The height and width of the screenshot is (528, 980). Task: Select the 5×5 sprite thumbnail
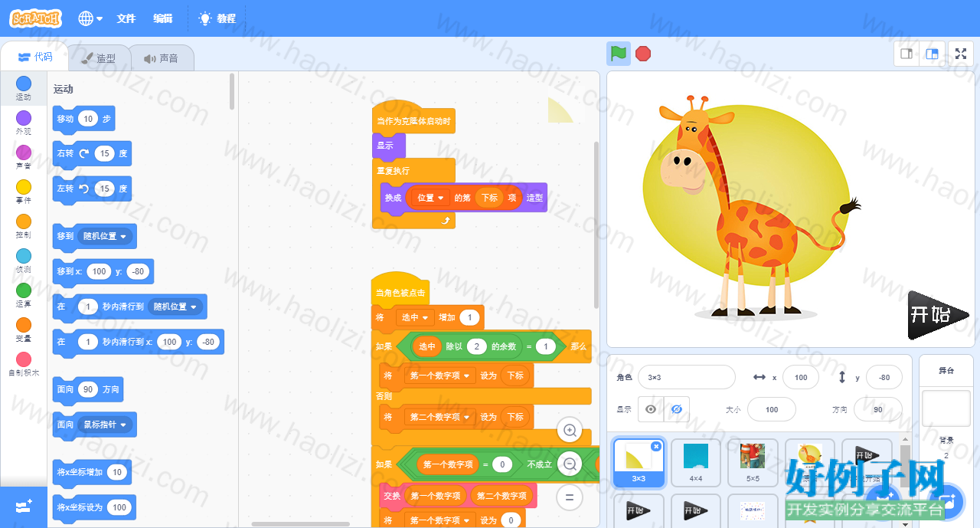coord(753,462)
